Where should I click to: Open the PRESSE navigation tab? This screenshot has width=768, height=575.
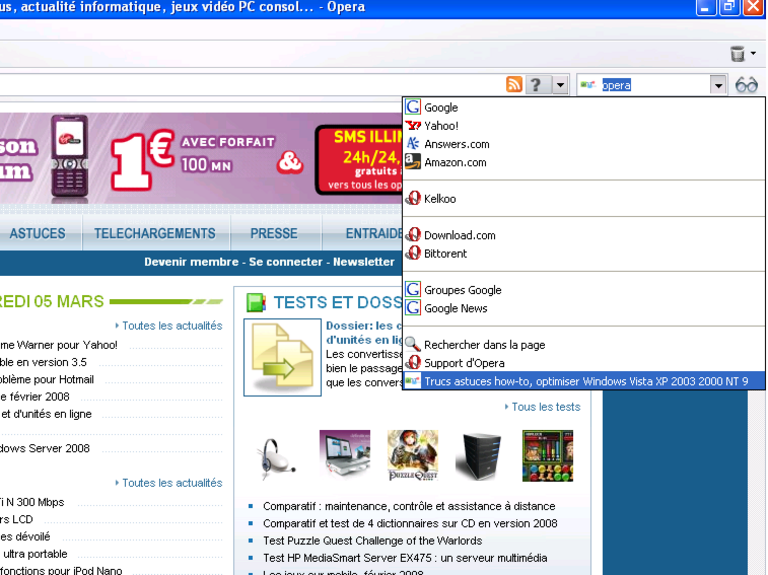274,234
